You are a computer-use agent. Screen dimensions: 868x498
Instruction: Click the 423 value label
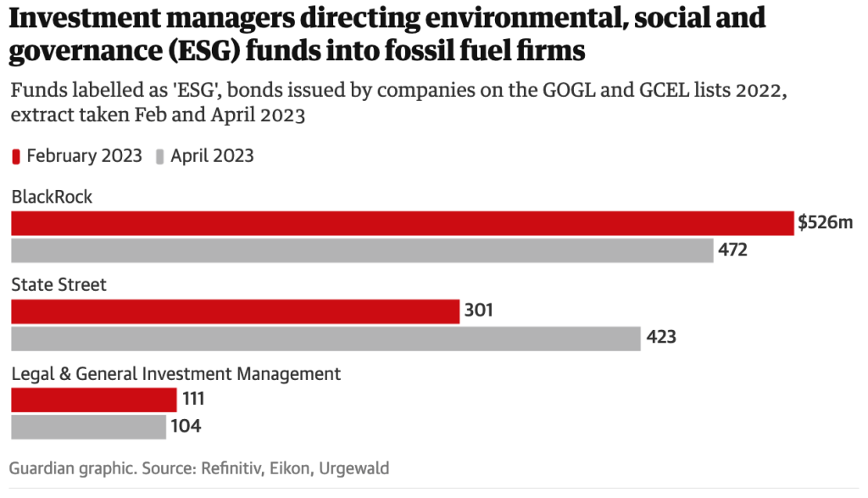coord(661,339)
